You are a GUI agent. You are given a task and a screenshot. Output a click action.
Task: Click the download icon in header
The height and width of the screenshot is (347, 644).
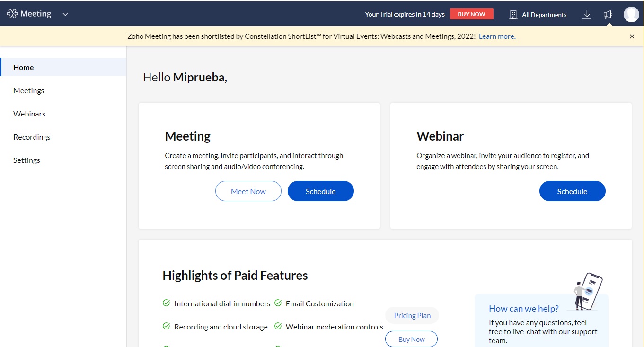click(x=587, y=15)
